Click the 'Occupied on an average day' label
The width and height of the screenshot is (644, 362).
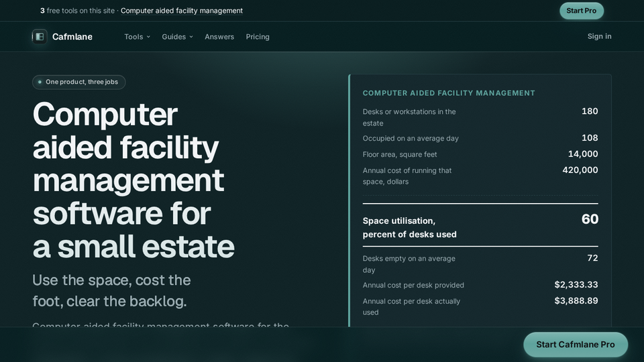pyautogui.click(x=411, y=138)
